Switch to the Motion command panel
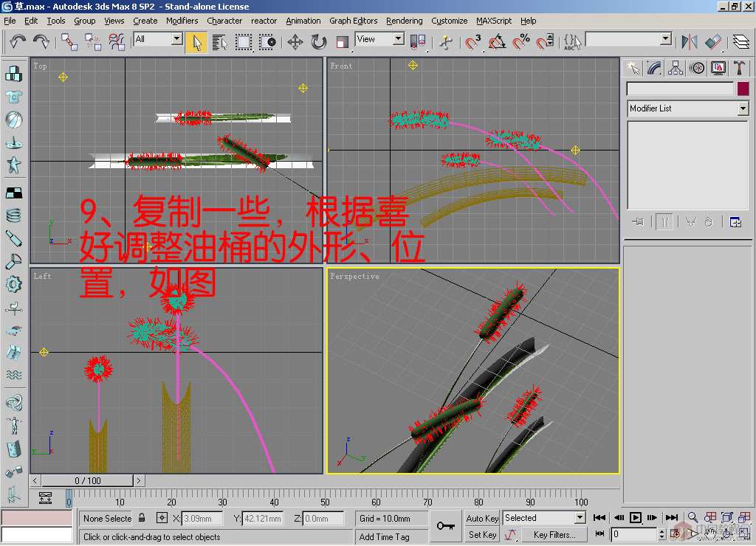This screenshot has height=546, width=756. tap(697, 69)
